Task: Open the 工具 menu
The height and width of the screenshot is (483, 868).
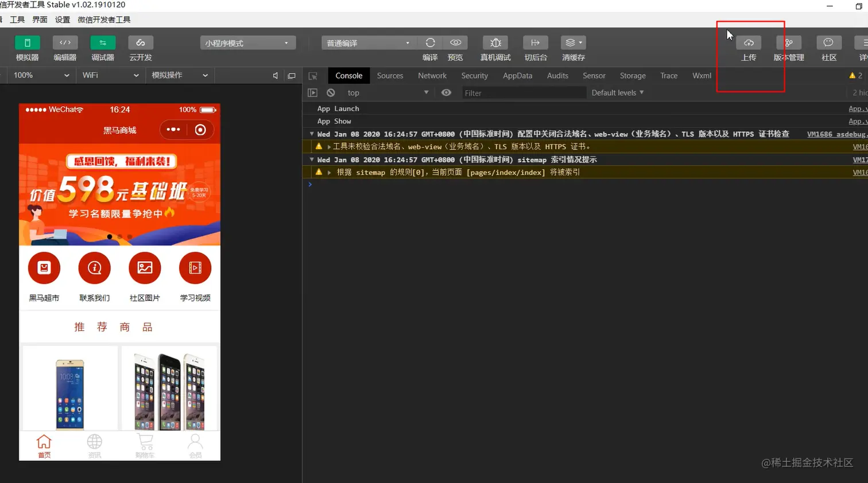Action: coord(17,20)
